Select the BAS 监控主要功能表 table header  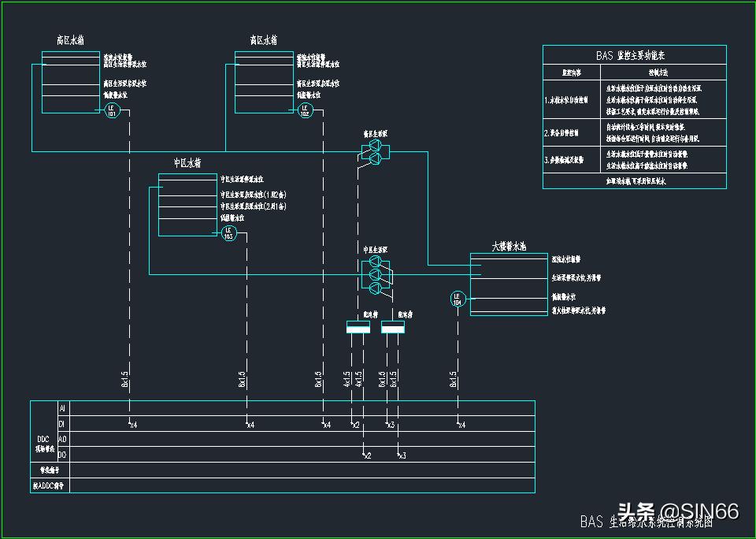634,56
